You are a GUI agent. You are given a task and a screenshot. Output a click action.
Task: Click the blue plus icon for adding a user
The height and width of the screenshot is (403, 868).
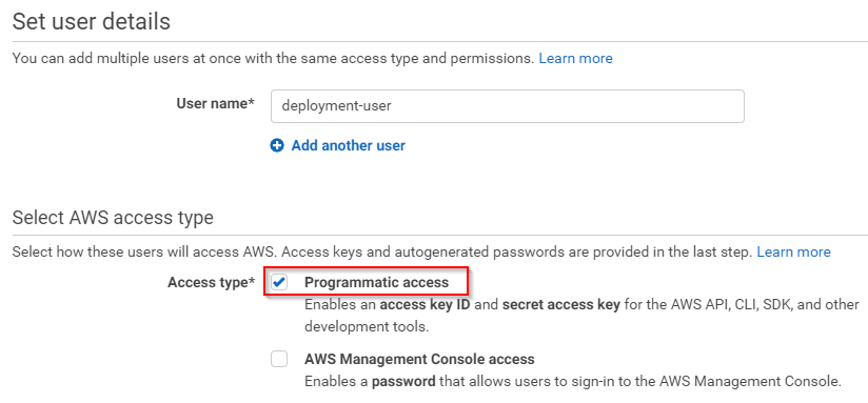(277, 145)
